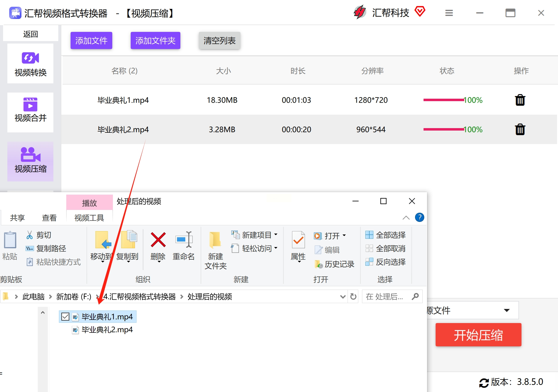The height and width of the screenshot is (392, 558).
Task: Switch to the 共享 ribbon tab
Action: [x=17, y=218]
